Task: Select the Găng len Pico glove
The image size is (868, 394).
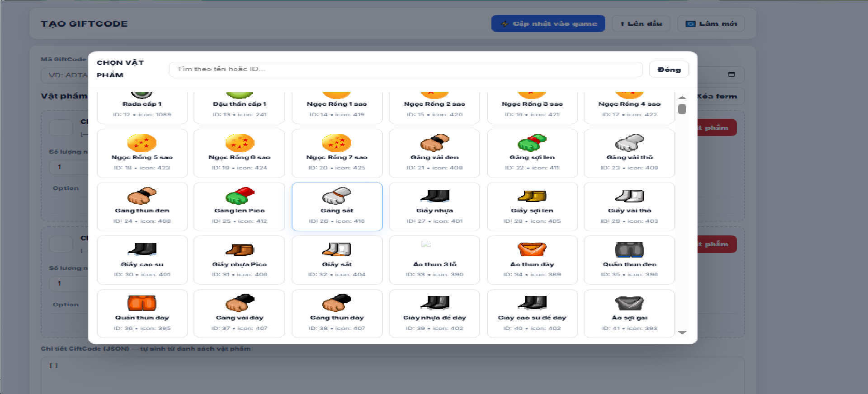Action: [240, 206]
